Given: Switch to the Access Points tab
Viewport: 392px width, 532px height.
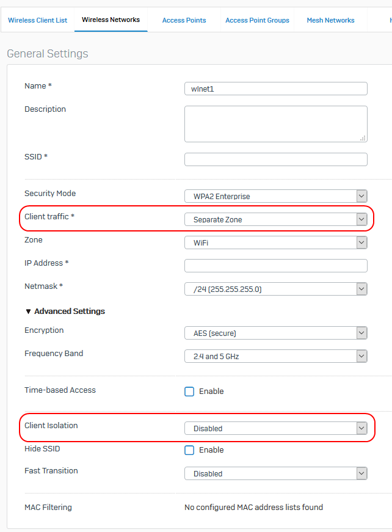Looking at the screenshot, I should pos(184,20).
